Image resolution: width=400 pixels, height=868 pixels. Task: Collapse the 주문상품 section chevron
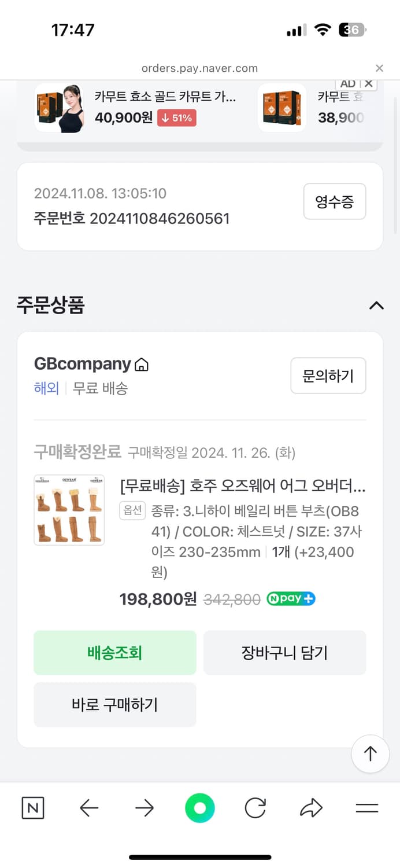coord(376,306)
